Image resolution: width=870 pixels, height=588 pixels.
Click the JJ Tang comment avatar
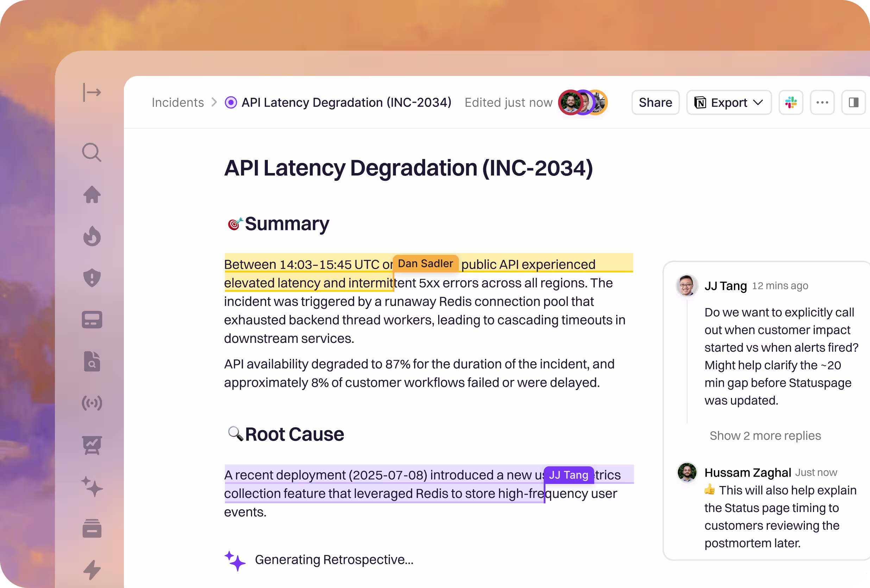coord(686,286)
